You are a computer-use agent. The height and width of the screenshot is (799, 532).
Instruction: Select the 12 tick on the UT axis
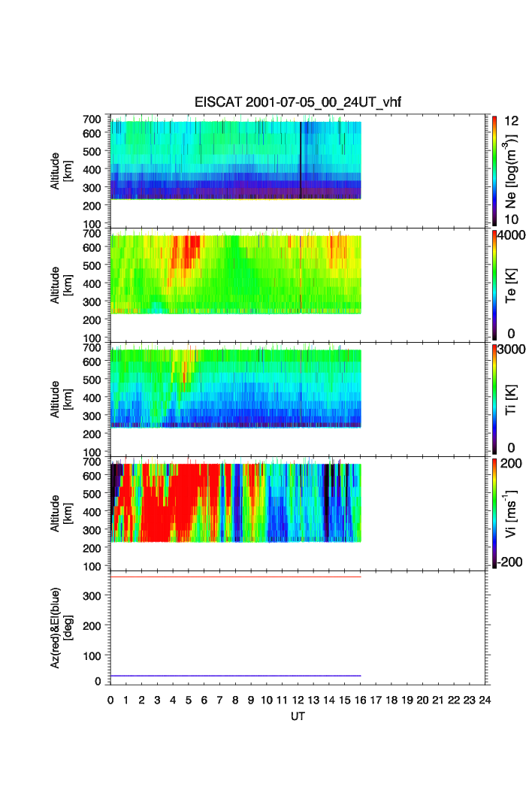click(298, 700)
